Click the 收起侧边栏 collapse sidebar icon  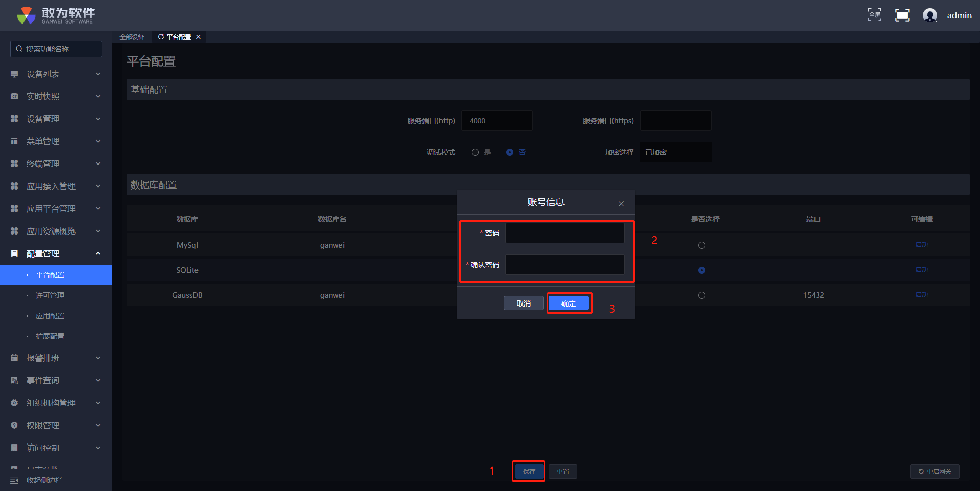tap(14, 480)
